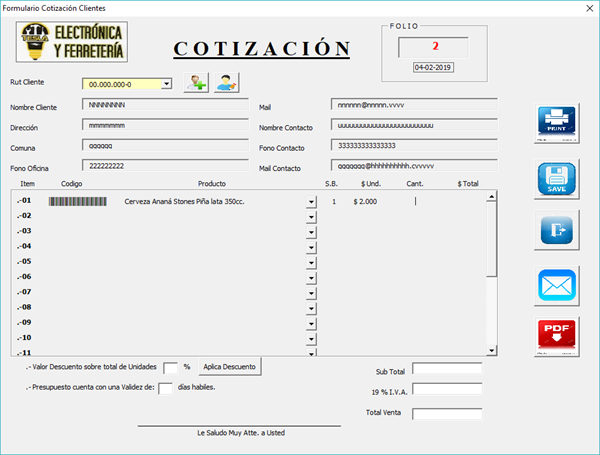Click the items list scroll up arrow
600x455 pixels.
coord(491,197)
